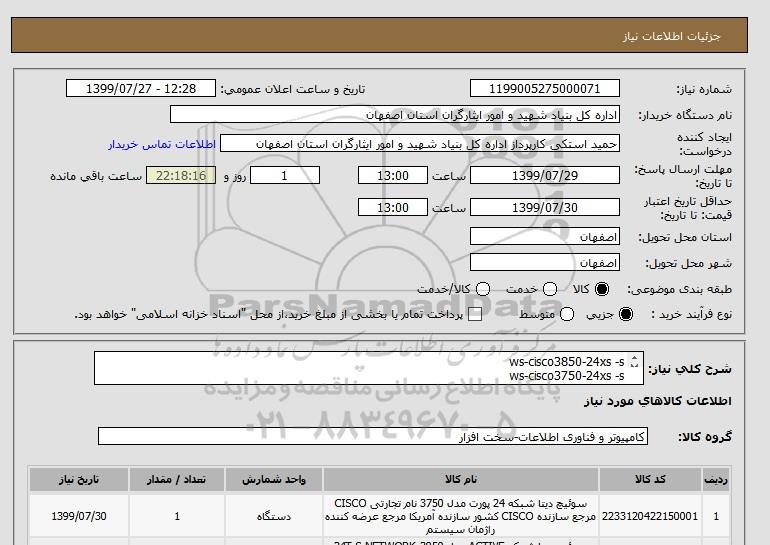
Task: Click the delivery province field اصفهان
Action: (545, 237)
